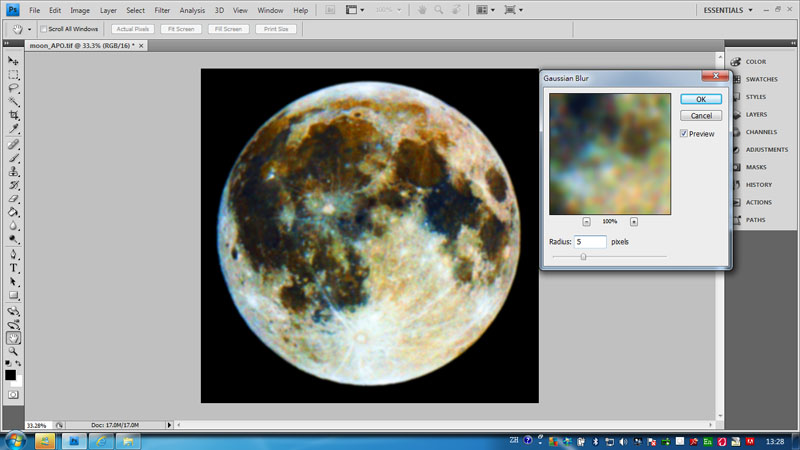This screenshot has height=450, width=800.
Task: Pick the Type tool in toolbox
Action: tap(14, 268)
